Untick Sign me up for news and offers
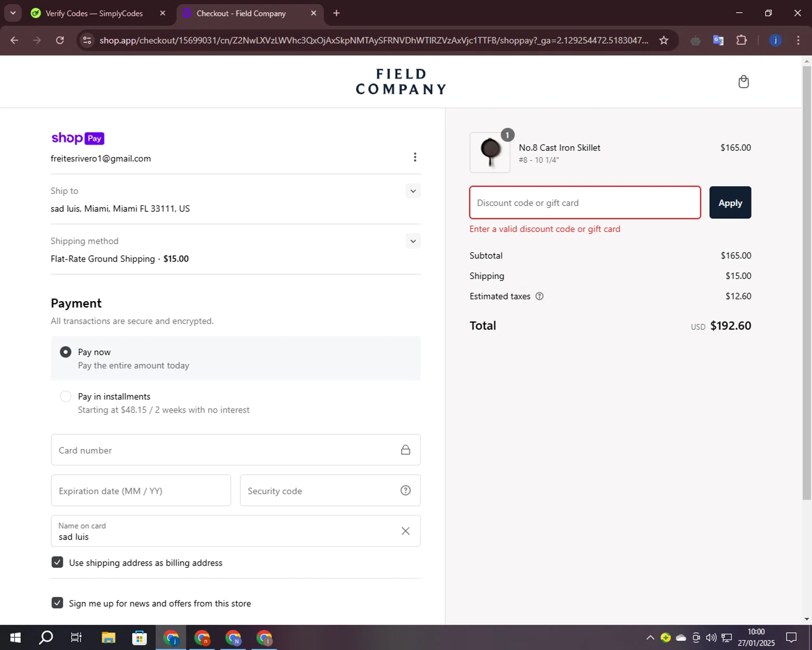This screenshot has width=812, height=650. pos(57,603)
